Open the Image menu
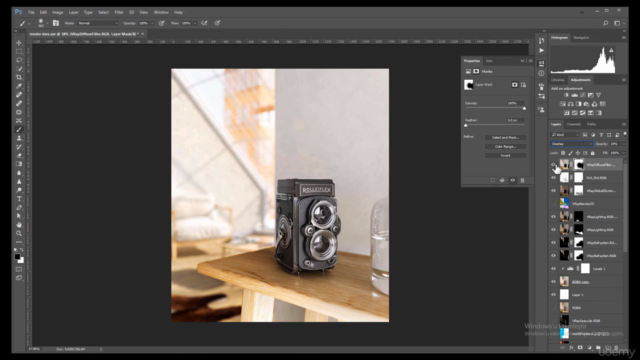This screenshot has height=360, width=640. click(x=58, y=12)
